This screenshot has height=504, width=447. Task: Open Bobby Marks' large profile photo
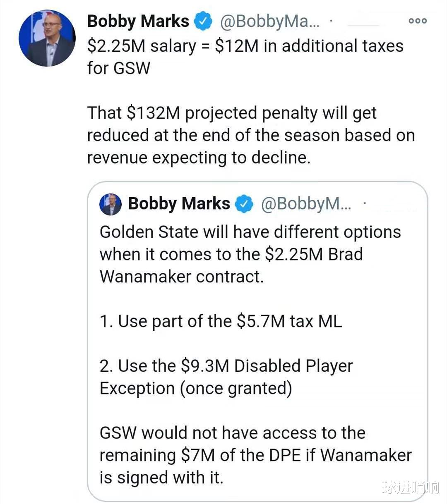(47, 38)
